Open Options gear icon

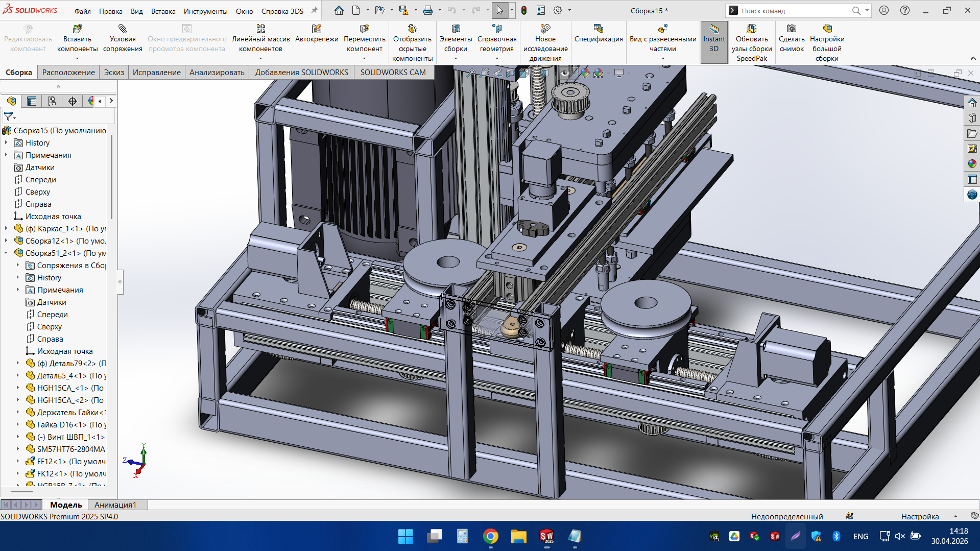pyautogui.click(x=558, y=10)
